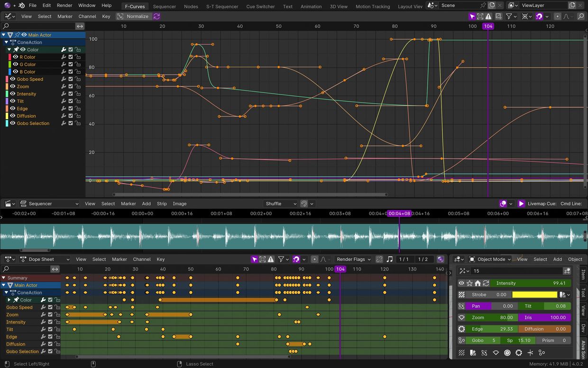Screen dimensions: 588x368
Task: Click the music note icon in Dope Sheet header
Action: pyautogui.click(x=390, y=259)
